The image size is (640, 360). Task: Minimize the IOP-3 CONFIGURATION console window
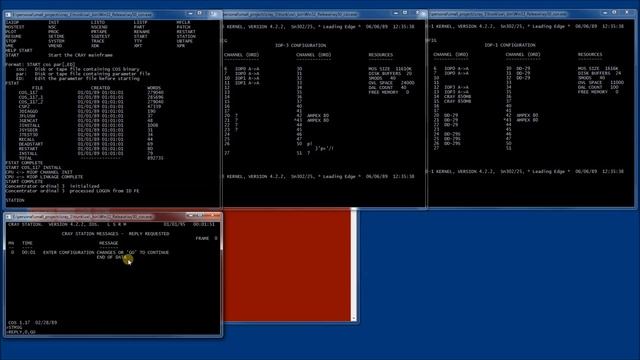coord(396,13)
